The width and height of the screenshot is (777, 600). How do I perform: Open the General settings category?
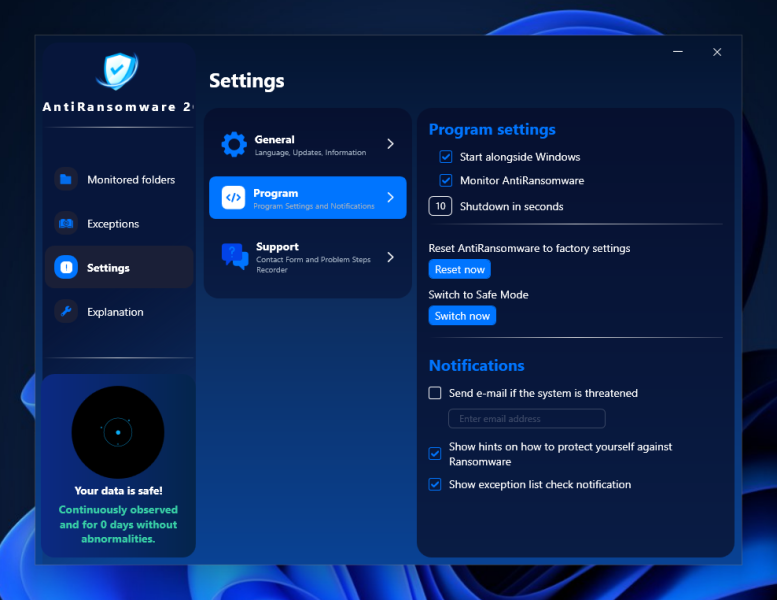tap(308, 144)
